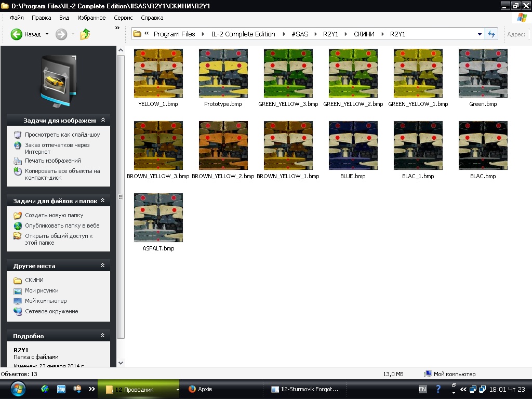Click Опубликовать папку в вебе link

point(62,225)
